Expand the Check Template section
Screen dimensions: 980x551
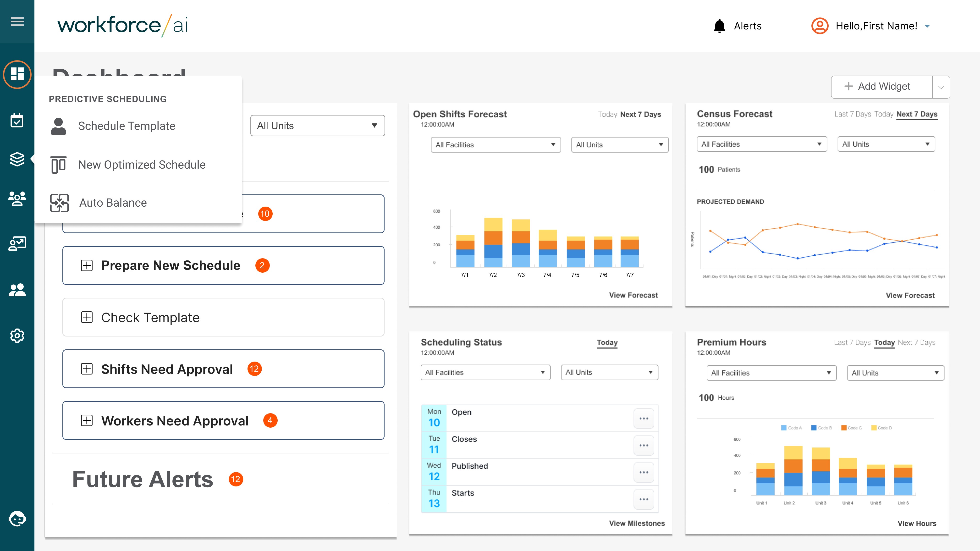(x=87, y=317)
